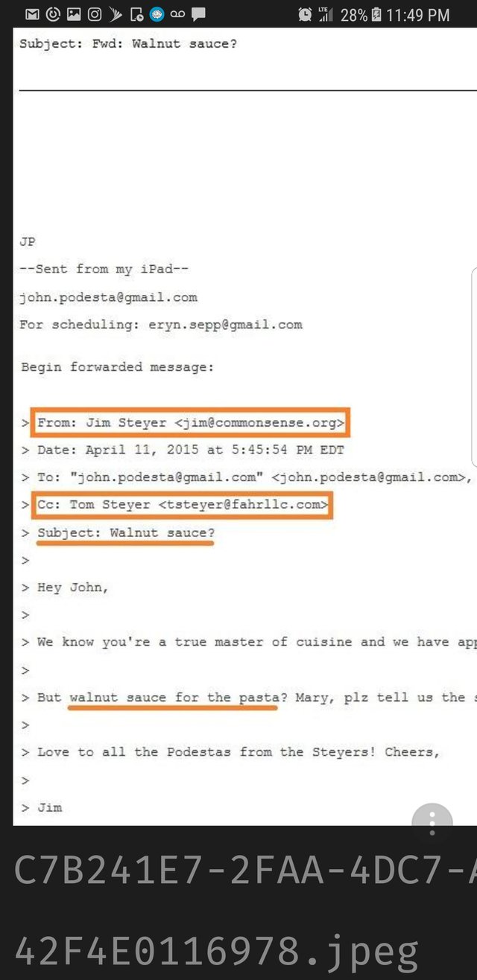Tap the 11:49 PM clock in the status bar

click(418, 14)
